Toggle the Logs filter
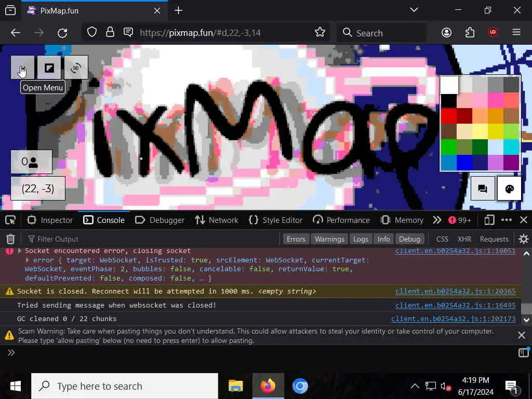532x399 pixels. point(361,239)
